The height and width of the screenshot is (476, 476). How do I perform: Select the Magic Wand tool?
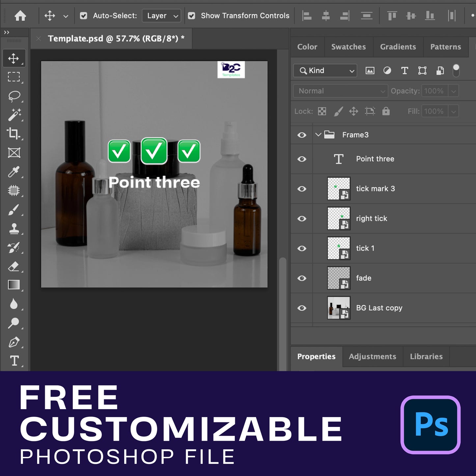click(x=14, y=115)
